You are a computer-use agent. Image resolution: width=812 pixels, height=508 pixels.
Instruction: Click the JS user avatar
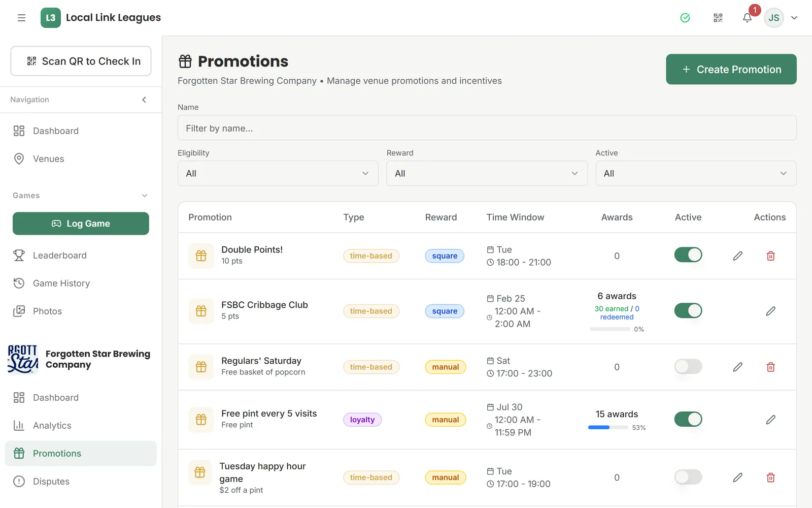click(x=774, y=18)
